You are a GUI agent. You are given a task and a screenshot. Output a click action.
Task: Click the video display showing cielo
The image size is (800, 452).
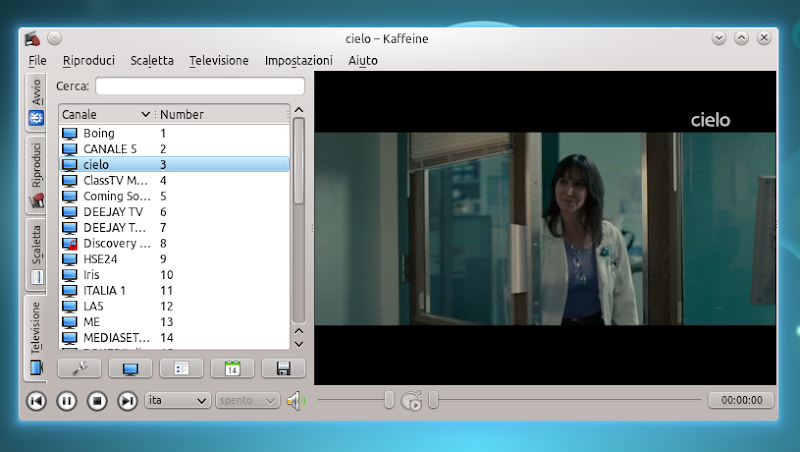[x=545, y=228]
